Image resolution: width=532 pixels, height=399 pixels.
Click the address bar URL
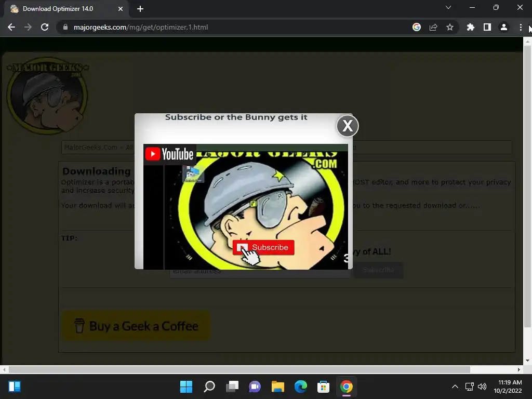140,27
